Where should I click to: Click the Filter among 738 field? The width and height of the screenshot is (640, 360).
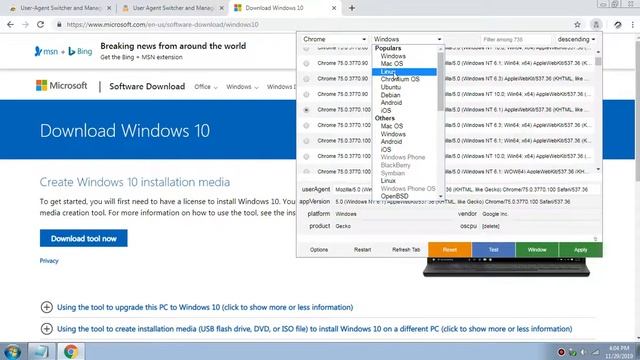click(x=516, y=39)
